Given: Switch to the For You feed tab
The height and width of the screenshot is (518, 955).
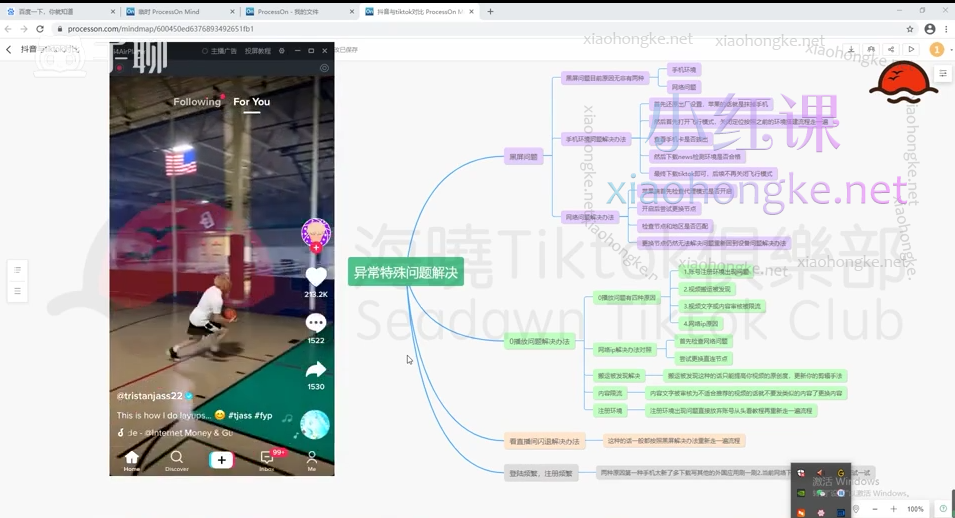Looking at the screenshot, I should pyautogui.click(x=252, y=102).
